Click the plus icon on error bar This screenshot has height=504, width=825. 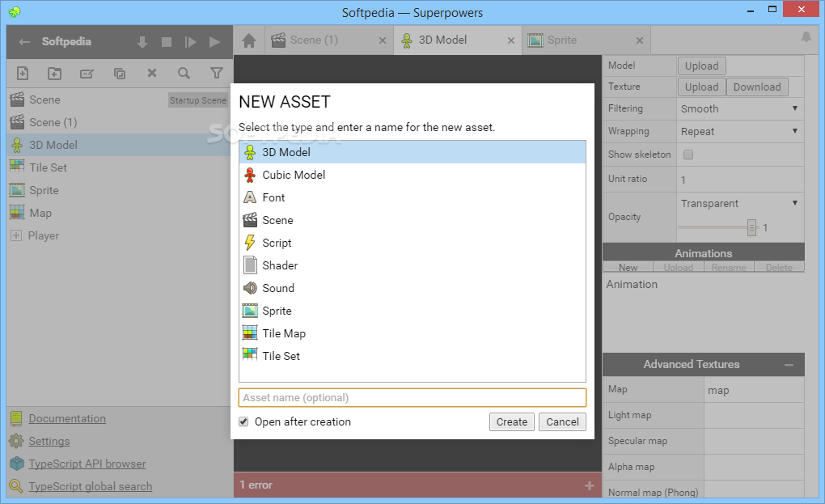click(590, 485)
